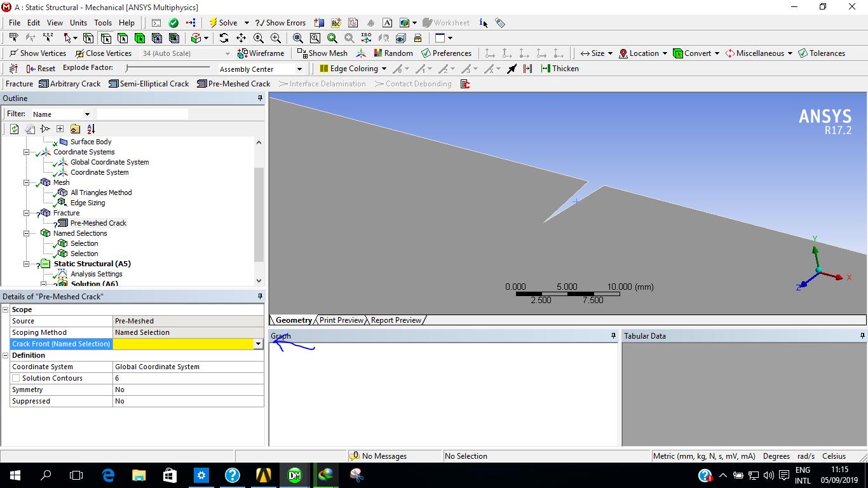Insert an Arbitrary Crack
Screen dimensions: 868x488
(70, 84)
